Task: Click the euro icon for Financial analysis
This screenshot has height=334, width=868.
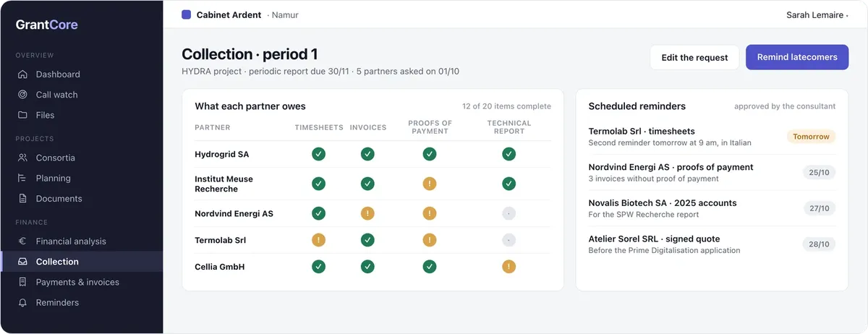Action: click(22, 241)
